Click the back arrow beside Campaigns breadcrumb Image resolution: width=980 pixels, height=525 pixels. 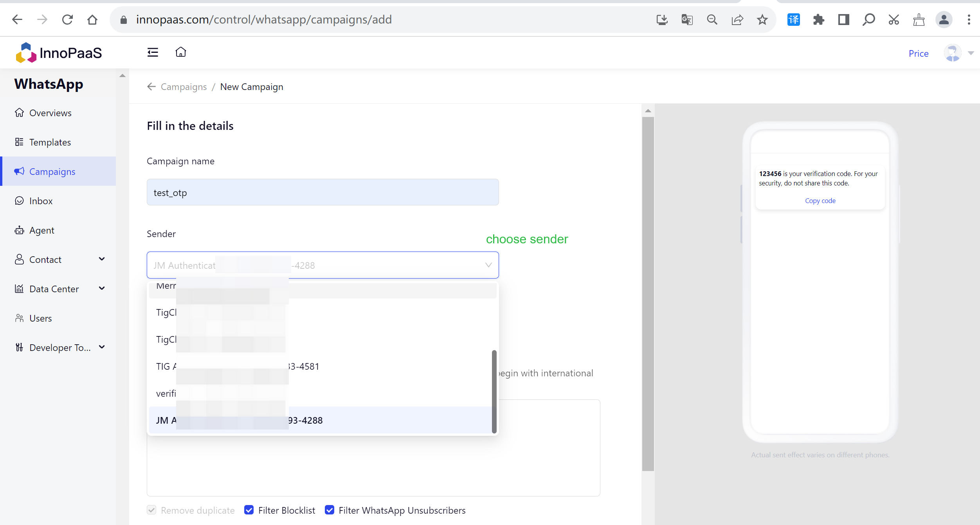(151, 86)
